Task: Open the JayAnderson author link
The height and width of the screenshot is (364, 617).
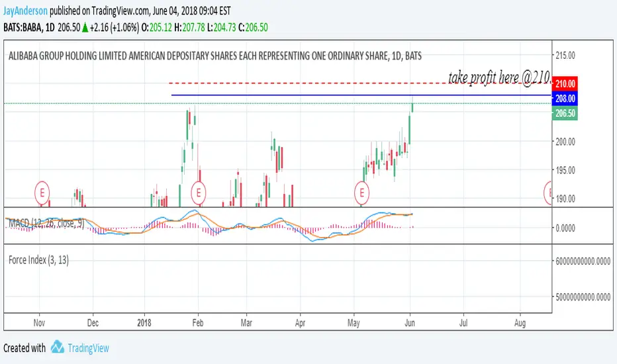Action: point(25,11)
